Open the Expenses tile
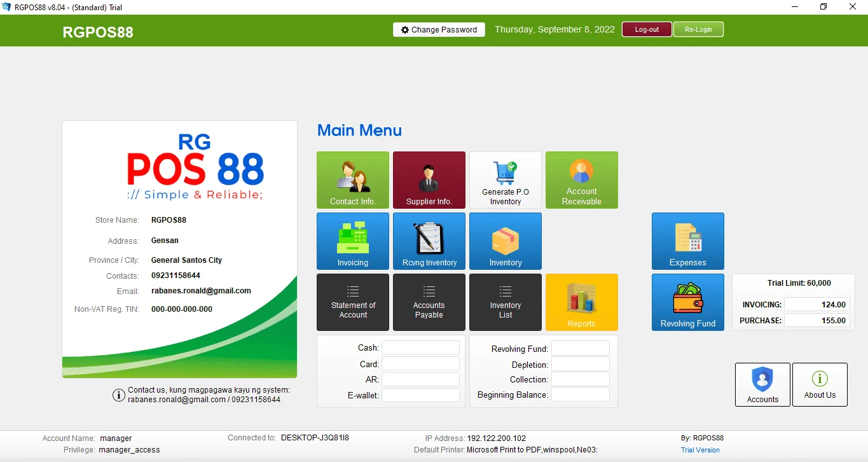Screen dimensions: 868x462 [x=688, y=241]
